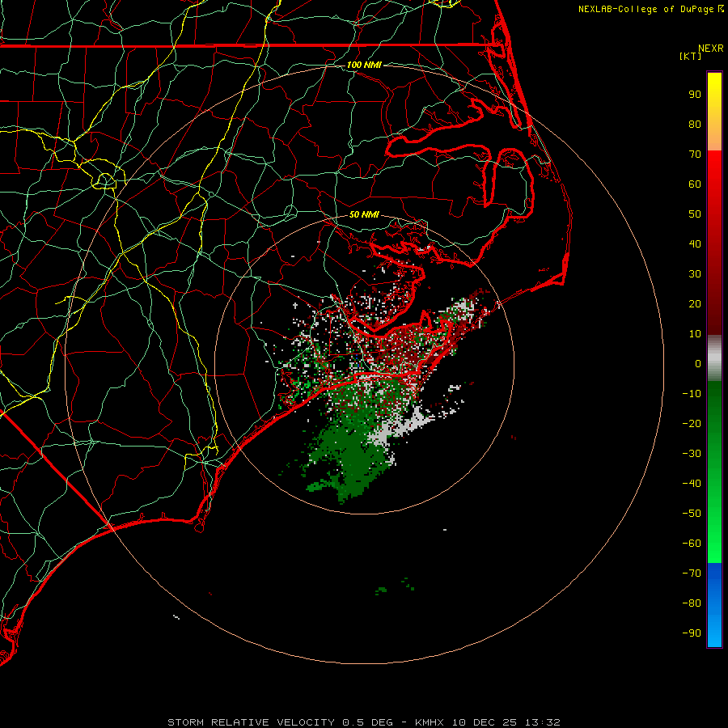This screenshot has height=728, width=728.
Task: Click the 0 scale label
Action: [x=698, y=363]
